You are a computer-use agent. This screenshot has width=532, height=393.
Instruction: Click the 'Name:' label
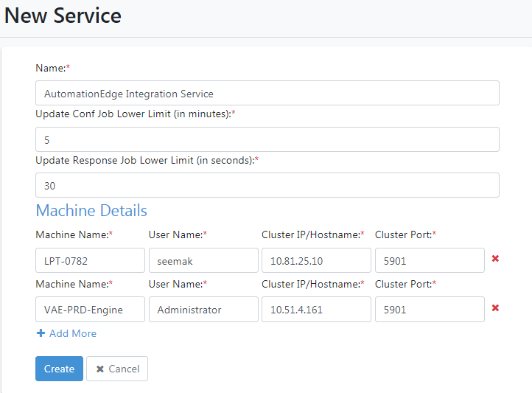(x=52, y=68)
